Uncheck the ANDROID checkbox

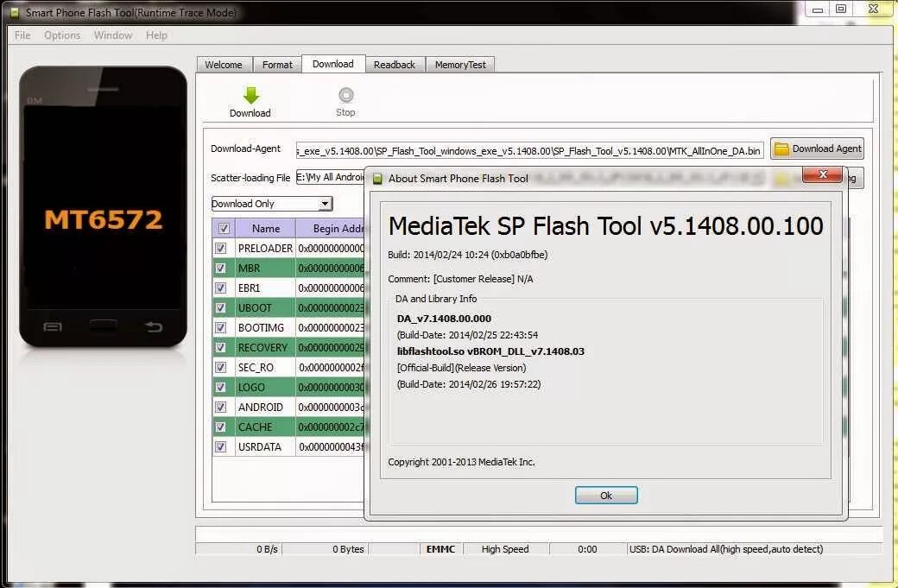click(220, 407)
